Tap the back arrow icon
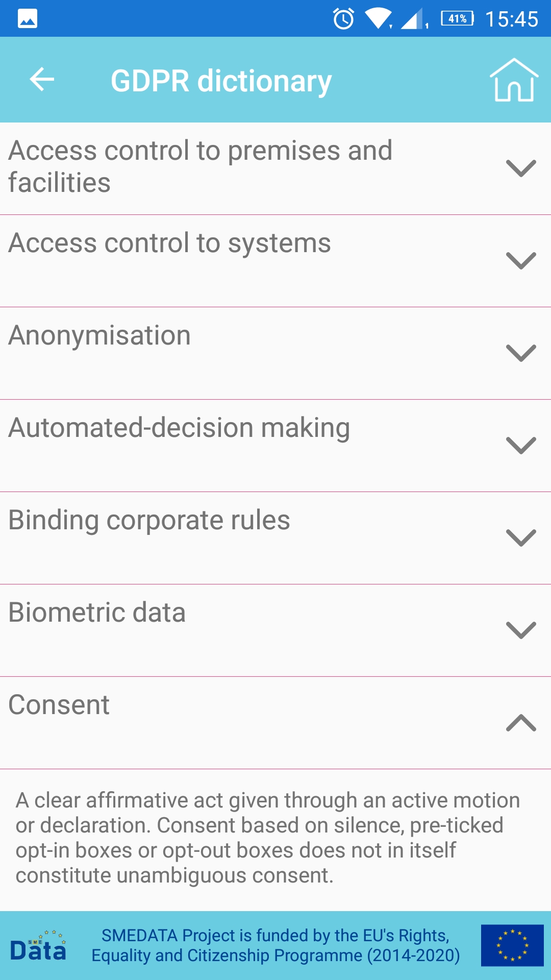Screen dimensions: 551x980 point(42,80)
